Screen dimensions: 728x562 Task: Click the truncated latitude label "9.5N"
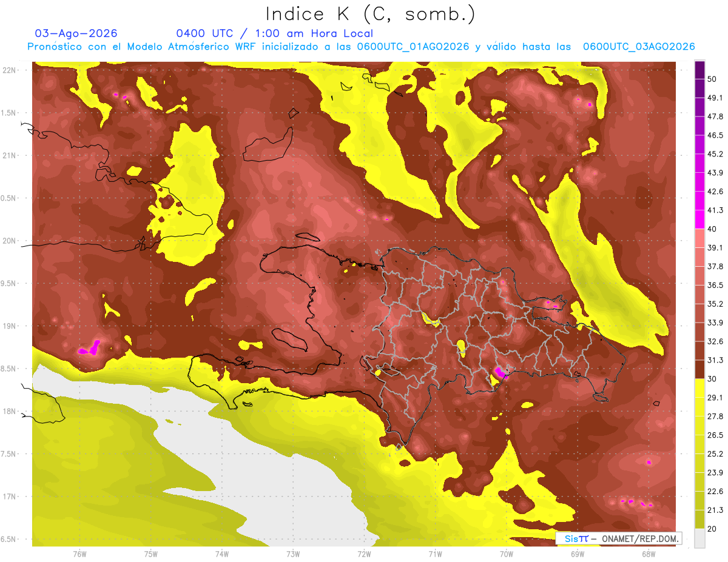click(x=9, y=283)
